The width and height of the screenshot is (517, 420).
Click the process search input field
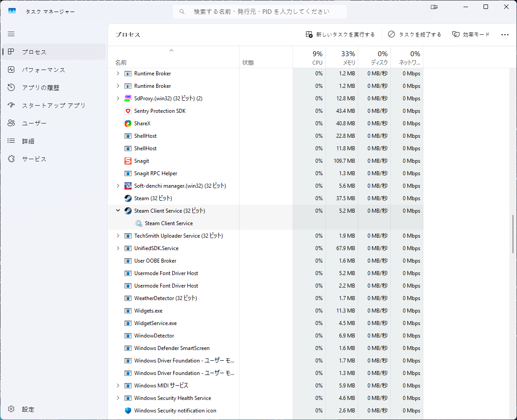260,12
